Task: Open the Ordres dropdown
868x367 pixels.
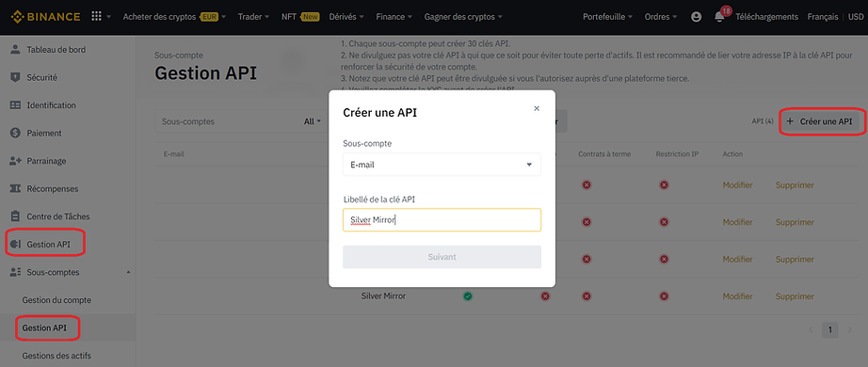Action: pos(661,17)
